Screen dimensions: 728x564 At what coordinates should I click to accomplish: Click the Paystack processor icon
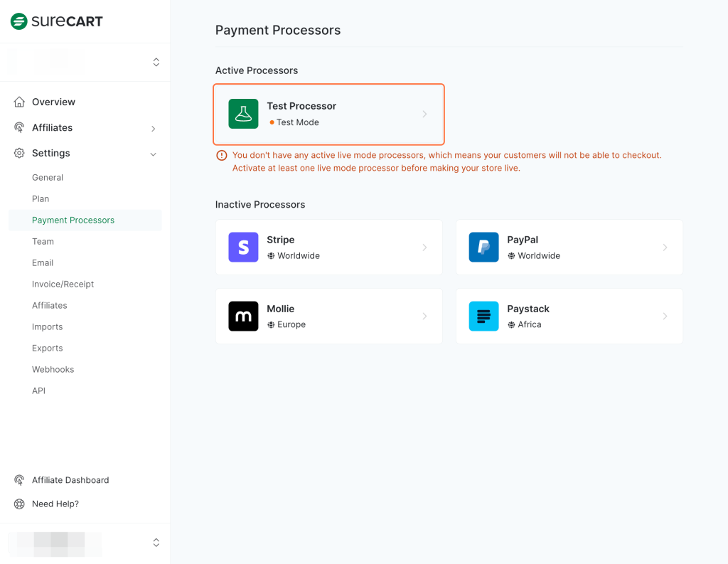click(x=483, y=316)
